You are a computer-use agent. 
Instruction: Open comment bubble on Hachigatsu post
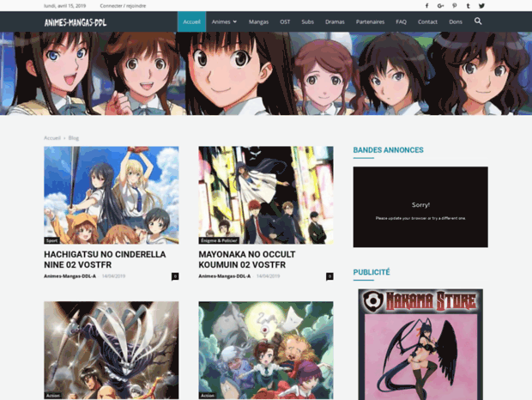175,276
